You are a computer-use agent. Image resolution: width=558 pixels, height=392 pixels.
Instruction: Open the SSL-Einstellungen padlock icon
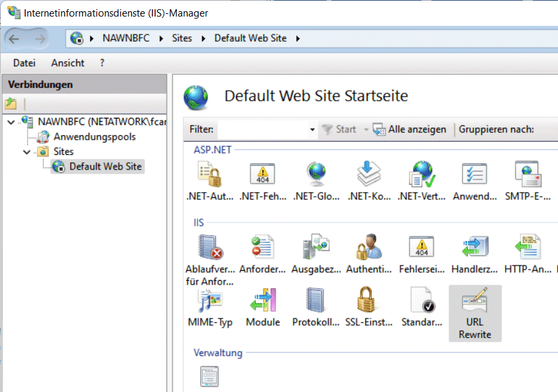pos(366,299)
